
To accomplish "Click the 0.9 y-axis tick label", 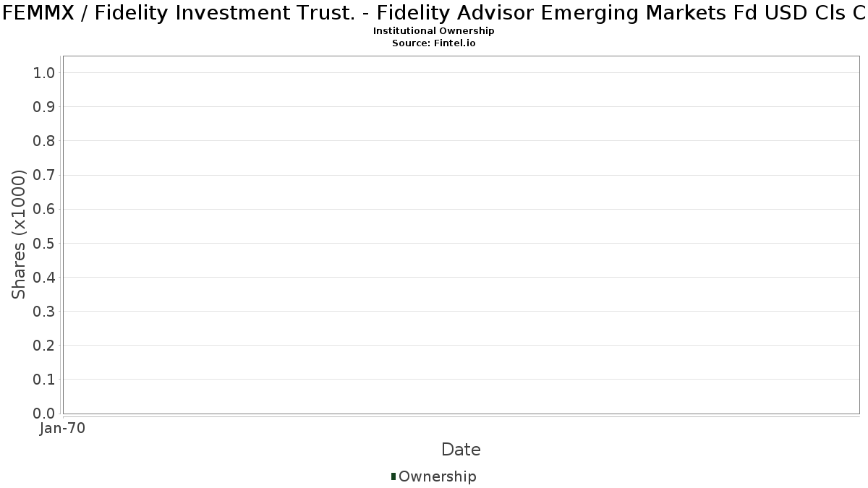I will coord(44,107).
